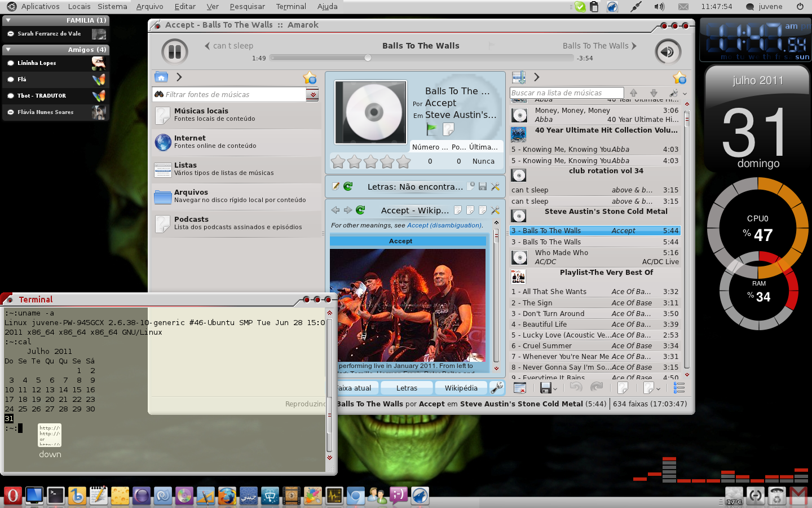
Task: Switch to the Letras applet tab
Action: pos(407,388)
